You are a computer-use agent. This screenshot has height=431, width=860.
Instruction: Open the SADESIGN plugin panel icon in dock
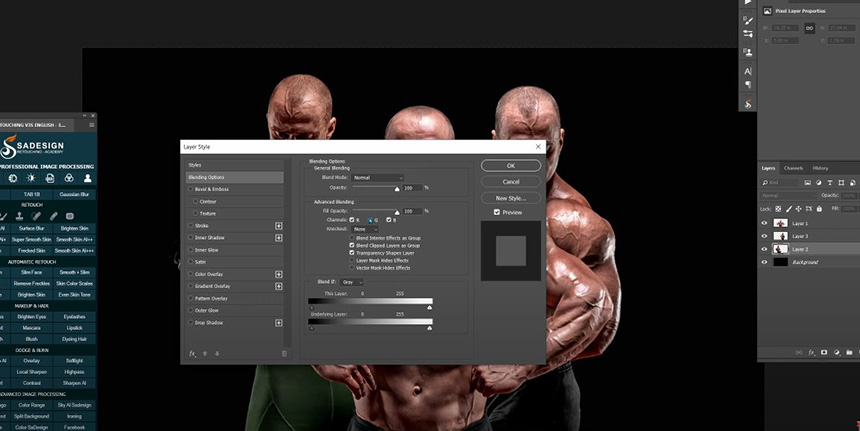point(748,104)
